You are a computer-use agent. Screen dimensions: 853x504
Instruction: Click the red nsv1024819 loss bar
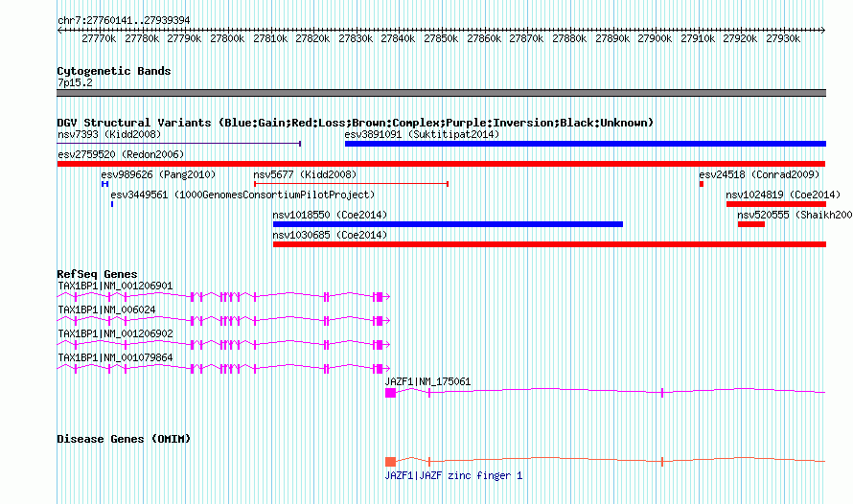776,204
